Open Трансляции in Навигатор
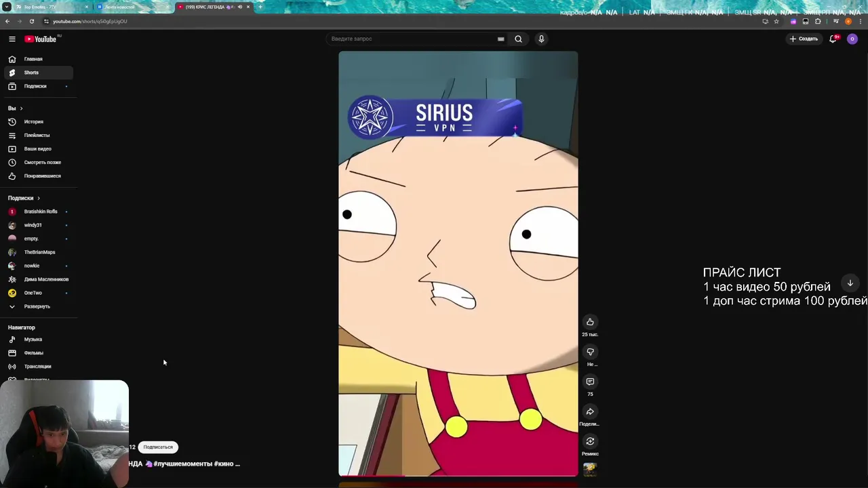 (x=38, y=367)
